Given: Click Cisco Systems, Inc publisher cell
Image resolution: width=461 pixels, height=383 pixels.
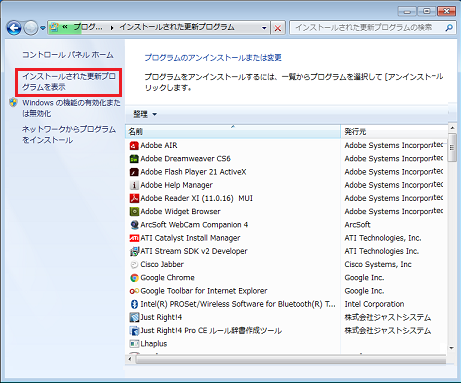Looking at the screenshot, I should tap(378, 265).
